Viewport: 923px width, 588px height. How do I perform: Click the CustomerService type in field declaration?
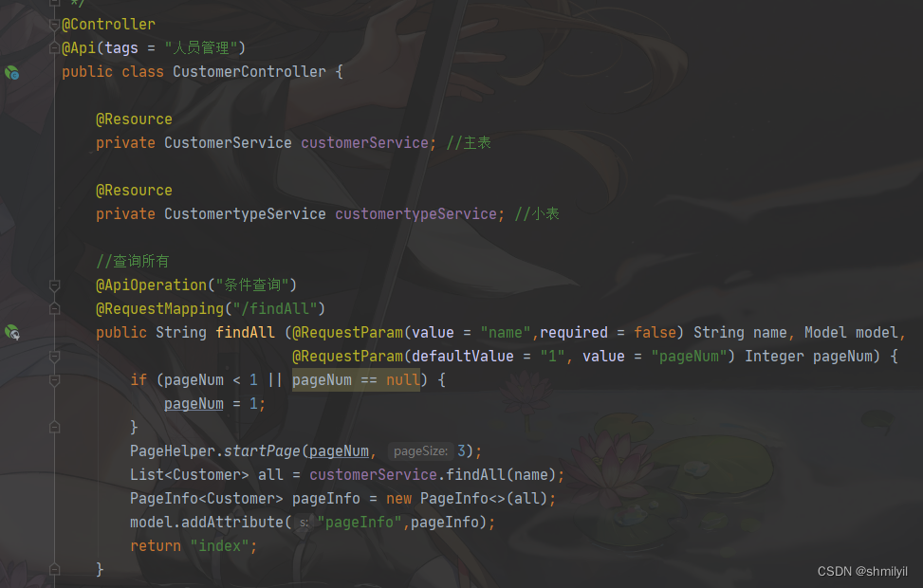point(228,143)
